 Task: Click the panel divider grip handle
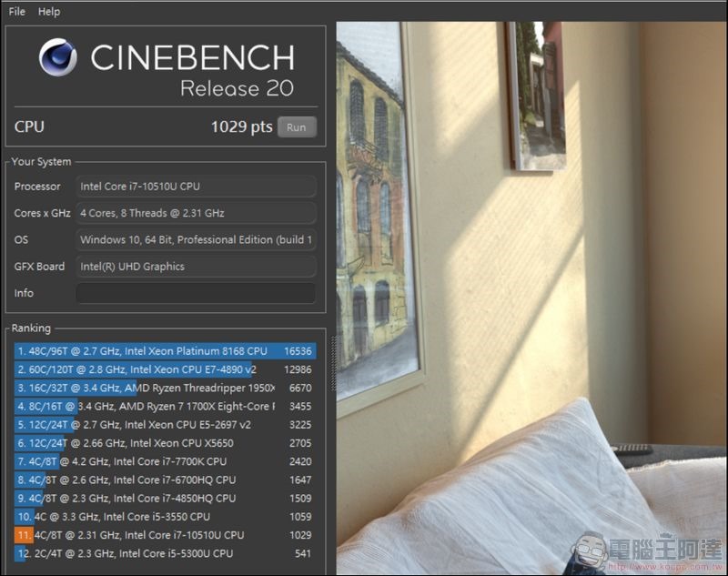(x=332, y=363)
